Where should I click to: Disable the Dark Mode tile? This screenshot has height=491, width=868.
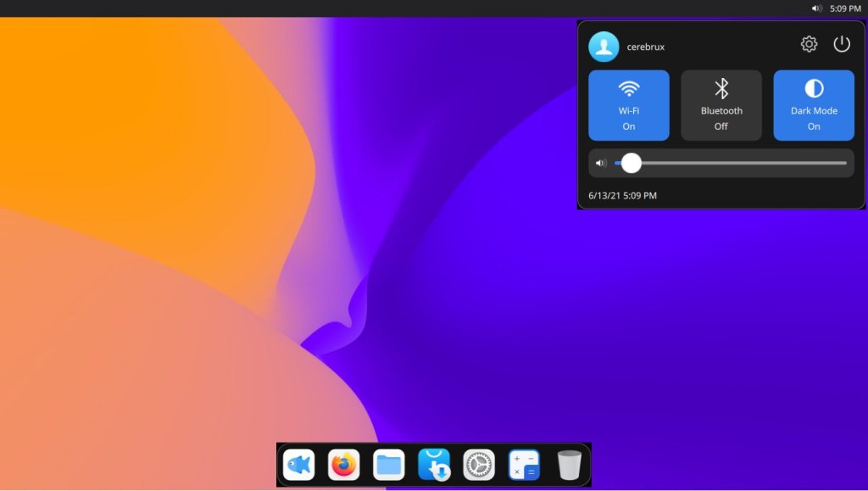click(x=814, y=105)
